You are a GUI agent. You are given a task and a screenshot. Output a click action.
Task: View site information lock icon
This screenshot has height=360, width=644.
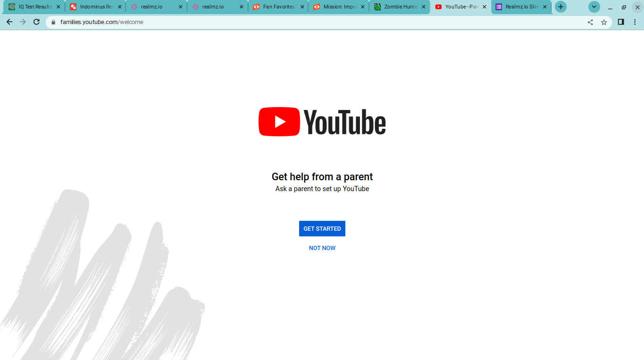tap(53, 22)
